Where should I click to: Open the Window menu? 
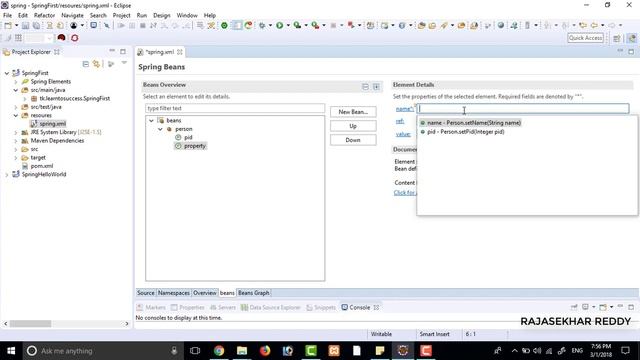point(187,15)
